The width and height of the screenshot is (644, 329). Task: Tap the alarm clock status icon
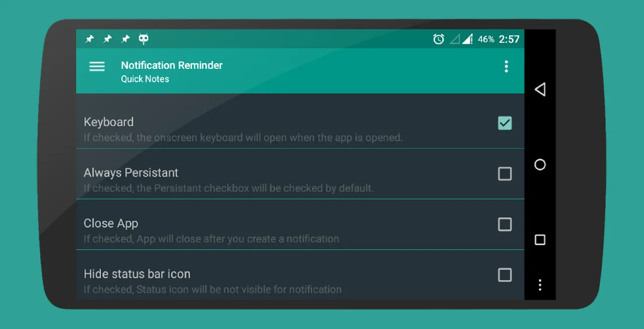[x=439, y=39]
